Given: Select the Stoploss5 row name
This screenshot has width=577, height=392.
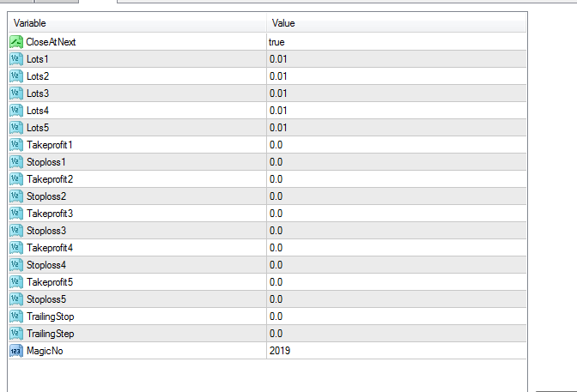Looking at the screenshot, I should pos(46,299).
